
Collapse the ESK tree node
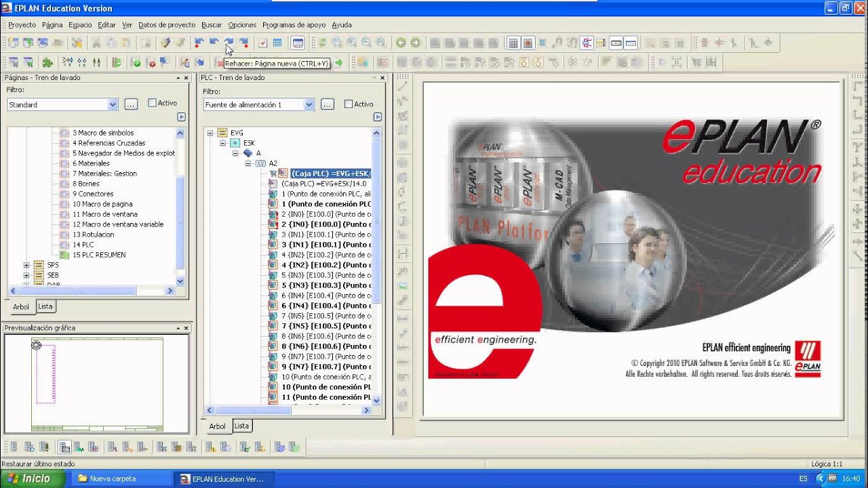(222, 143)
